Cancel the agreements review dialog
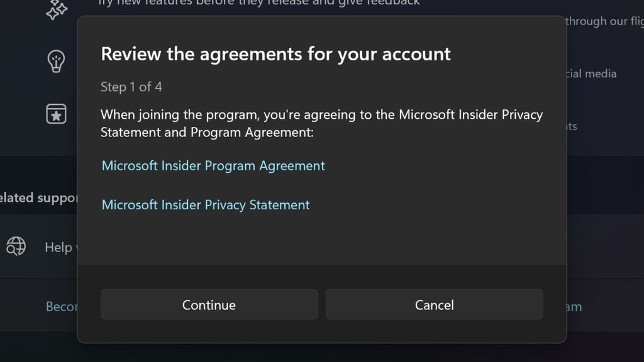This screenshot has height=362, width=644. pos(434,305)
